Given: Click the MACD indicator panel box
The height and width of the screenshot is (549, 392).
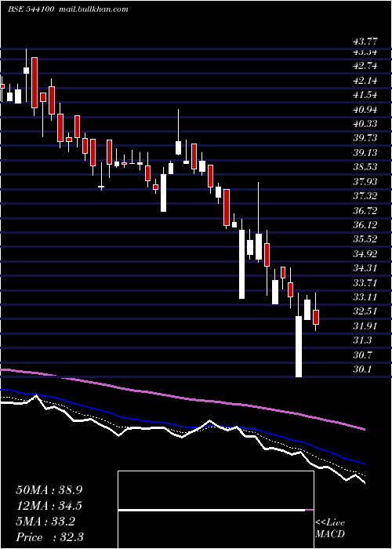Looking at the screenshot, I should pos(216,510).
